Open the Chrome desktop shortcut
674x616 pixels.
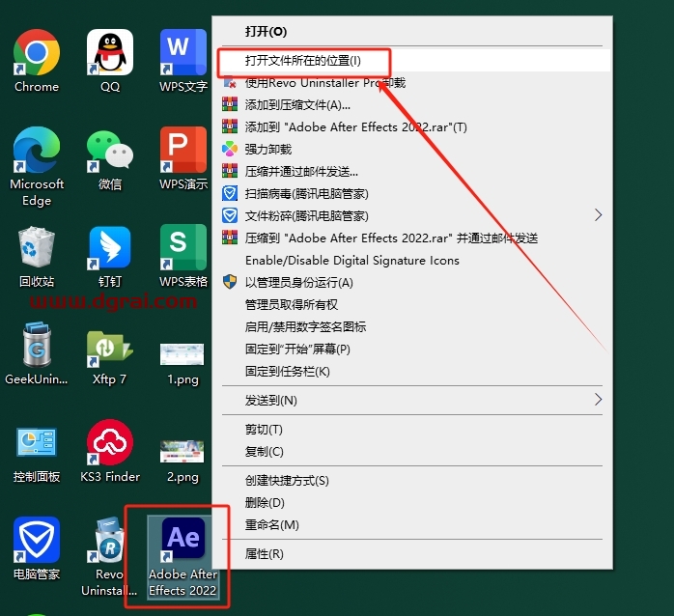37,54
